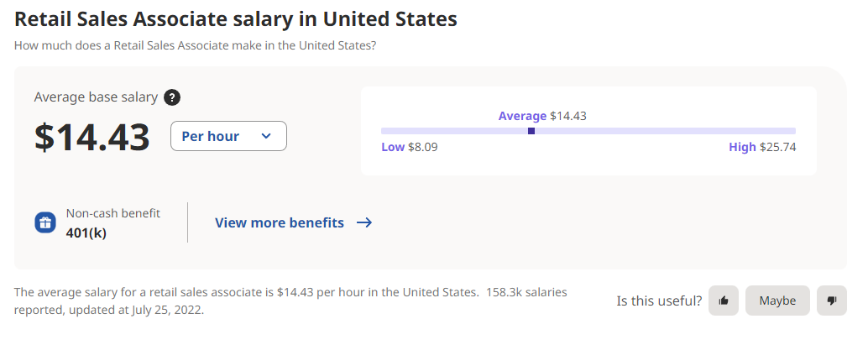Click the "Is this useful?" prompt text
This screenshot has height=345, width=868.
point(659,301)
